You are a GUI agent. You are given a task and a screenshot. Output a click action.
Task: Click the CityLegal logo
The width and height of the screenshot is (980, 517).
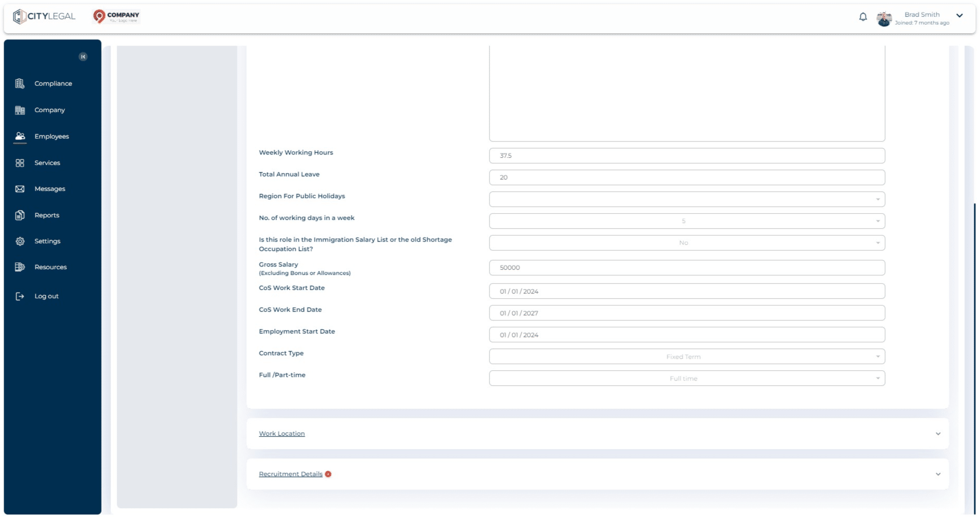tap(44, 17)
